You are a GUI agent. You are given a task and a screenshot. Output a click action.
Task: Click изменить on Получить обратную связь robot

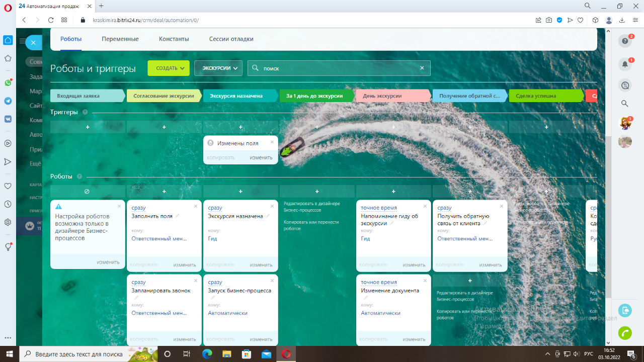tap(491, 264)
